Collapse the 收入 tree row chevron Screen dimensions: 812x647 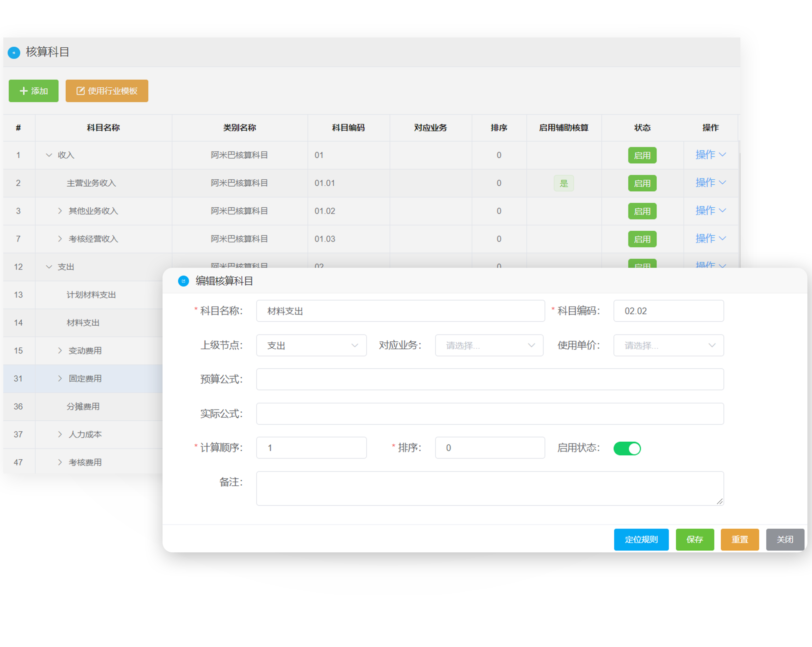coord(49,155)
